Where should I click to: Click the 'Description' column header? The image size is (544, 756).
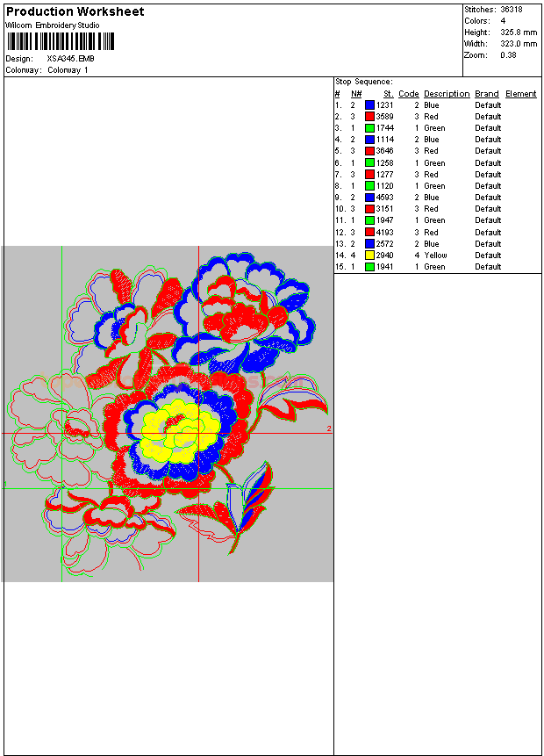coord(447,94)
